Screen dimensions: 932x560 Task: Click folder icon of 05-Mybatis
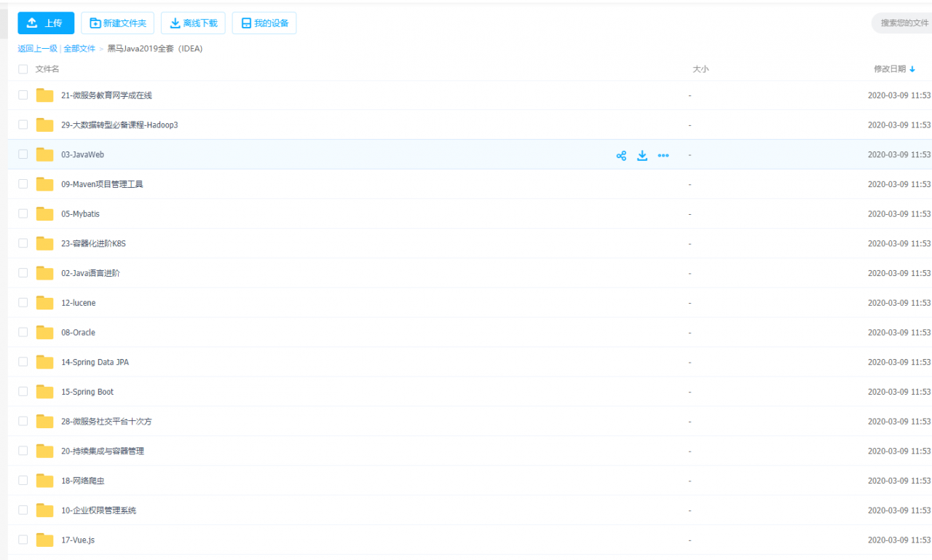tap(45, 213)
